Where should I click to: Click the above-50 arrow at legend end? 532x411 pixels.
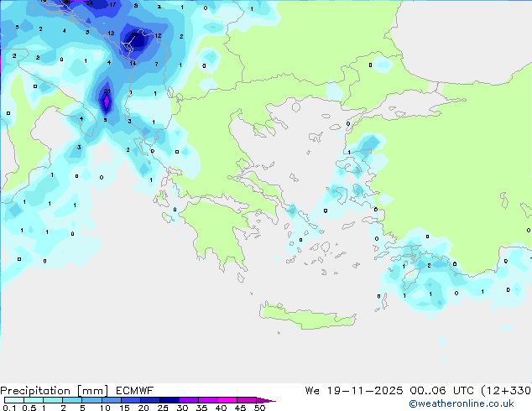tap(265, 400)
